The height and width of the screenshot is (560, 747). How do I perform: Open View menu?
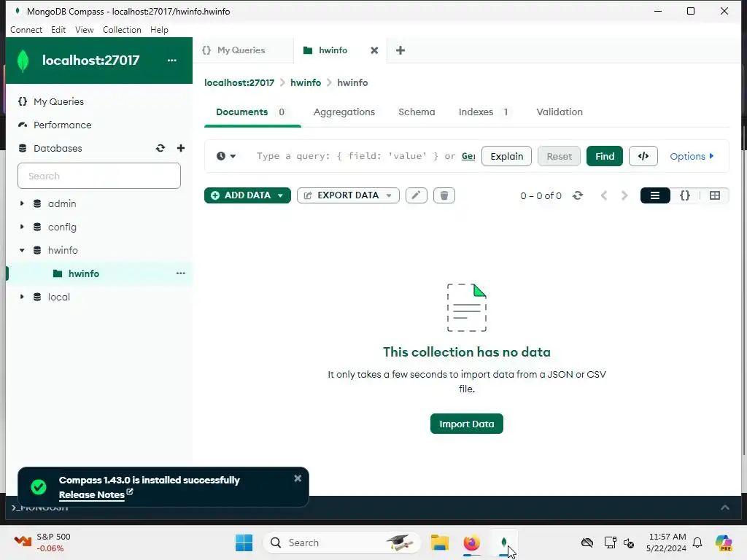85,29
